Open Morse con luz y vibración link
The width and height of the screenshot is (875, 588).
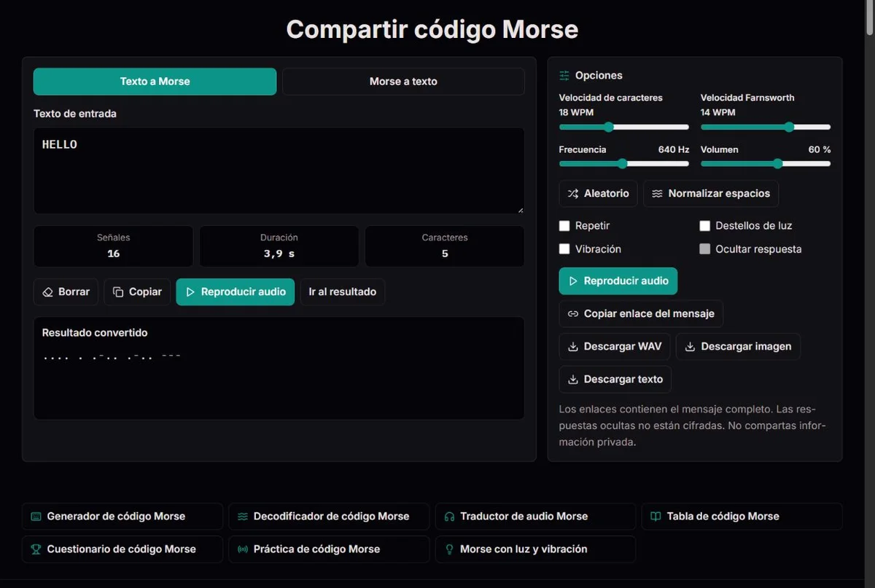pyautogui.click(x=535, y=549)
